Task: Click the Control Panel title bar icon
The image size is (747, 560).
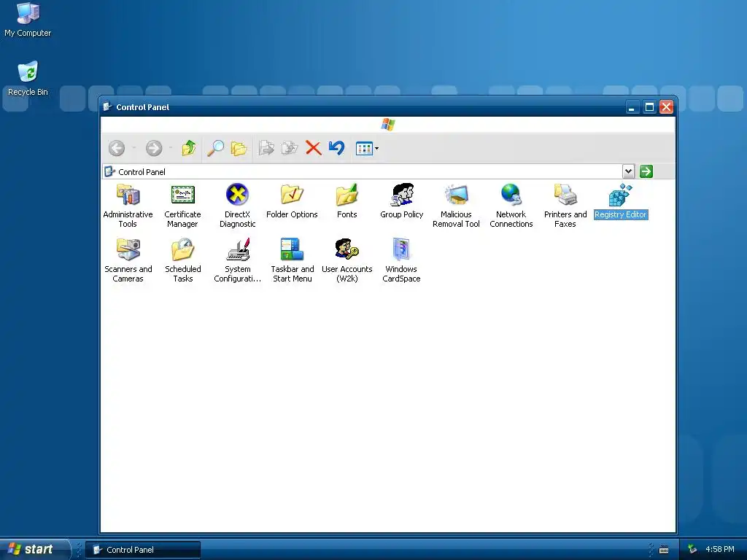Action: [107, 106]
